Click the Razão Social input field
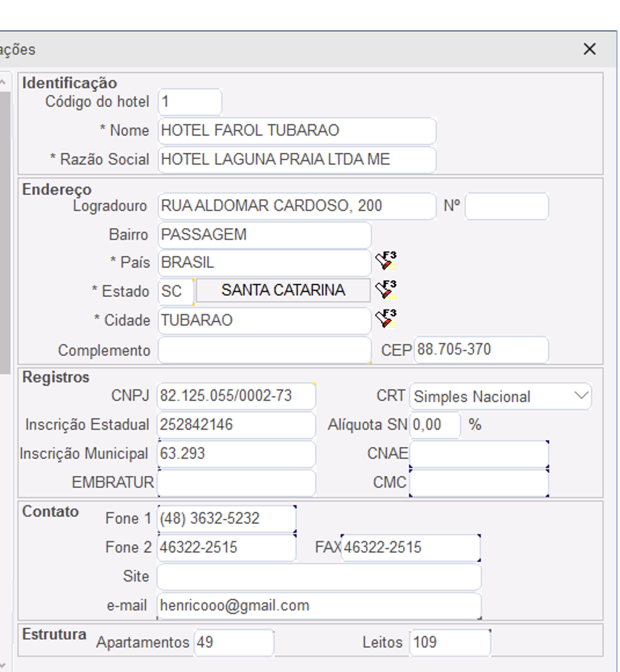 (x=296, y=159)
